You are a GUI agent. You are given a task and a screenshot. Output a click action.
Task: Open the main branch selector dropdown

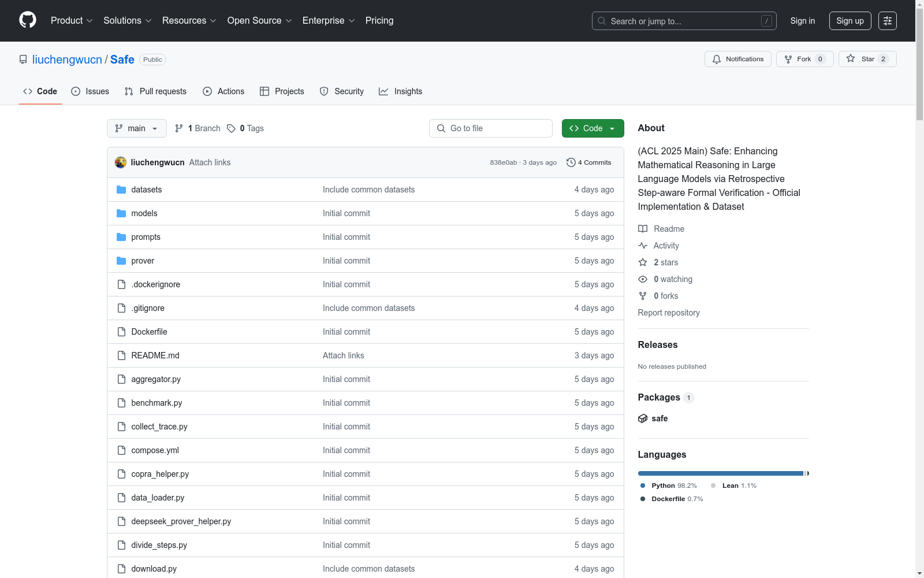[137, 128]
